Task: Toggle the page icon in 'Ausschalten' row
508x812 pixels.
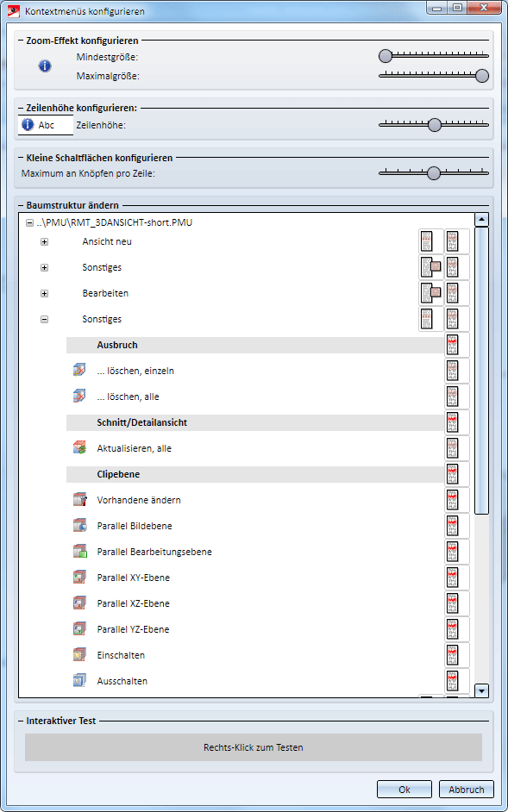Action: (457, 681)
